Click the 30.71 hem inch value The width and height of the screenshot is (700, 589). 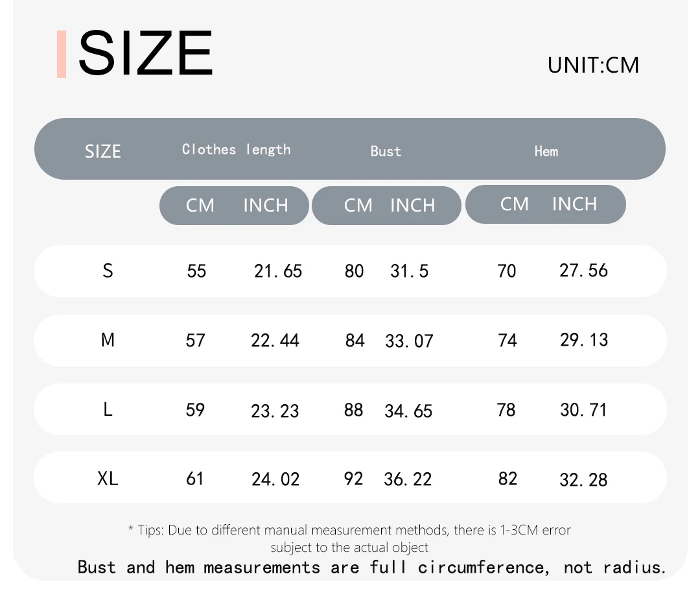[x=583, y=410]
